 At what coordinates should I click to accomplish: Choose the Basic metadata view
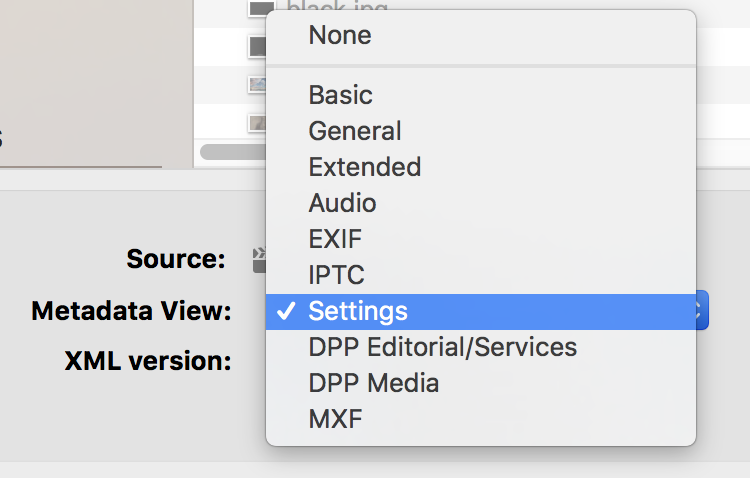(340, 95)
